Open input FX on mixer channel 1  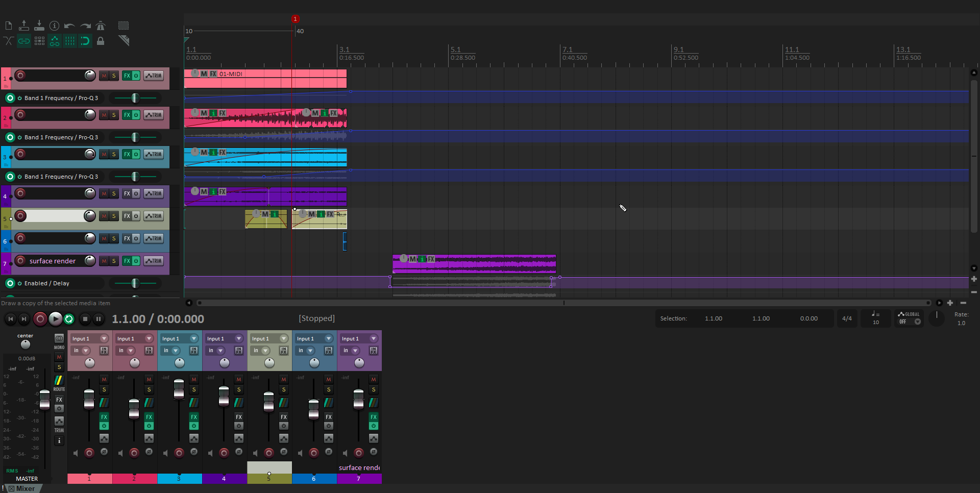click(104, 351)
